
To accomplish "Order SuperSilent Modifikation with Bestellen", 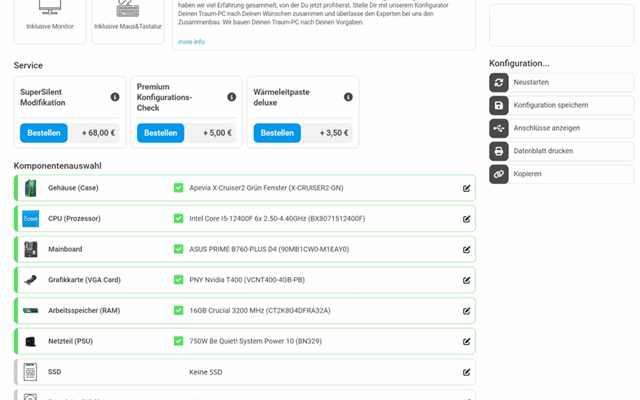I will click(44, 133).
